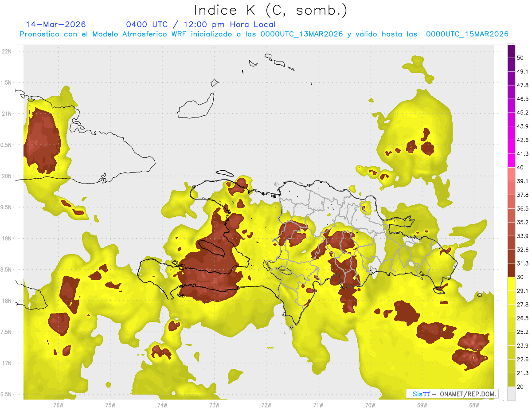532x411 pixels.
Task: Click the magenta color bar segment between 41.3 and 42.6
Action: [x=511, y=147]
